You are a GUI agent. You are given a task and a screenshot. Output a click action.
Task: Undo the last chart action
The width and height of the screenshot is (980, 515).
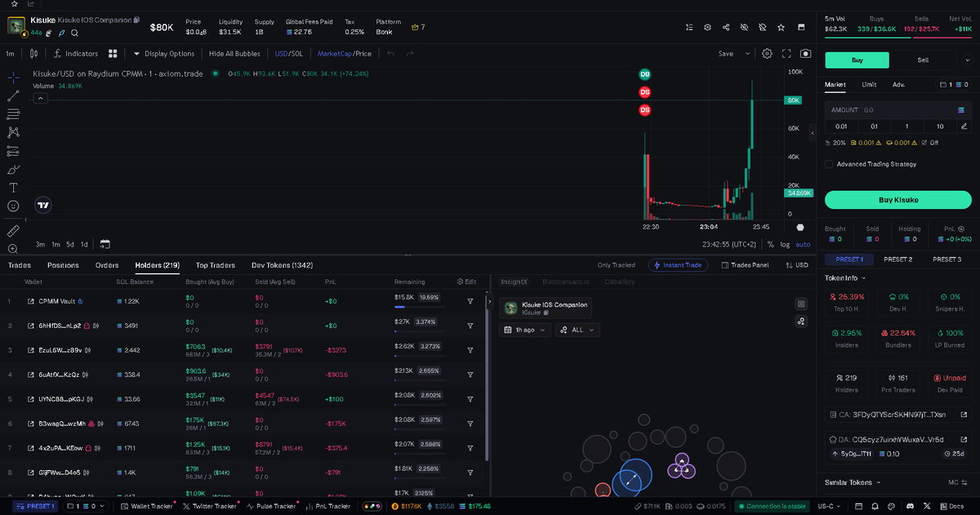390,54
